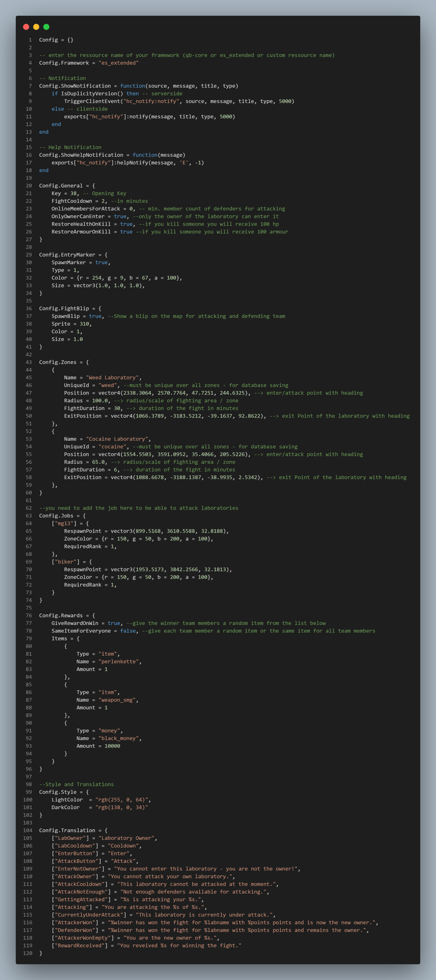Click the opening brace of Config.Rewards
Screen dimensions: 436x980
point(94,616)
